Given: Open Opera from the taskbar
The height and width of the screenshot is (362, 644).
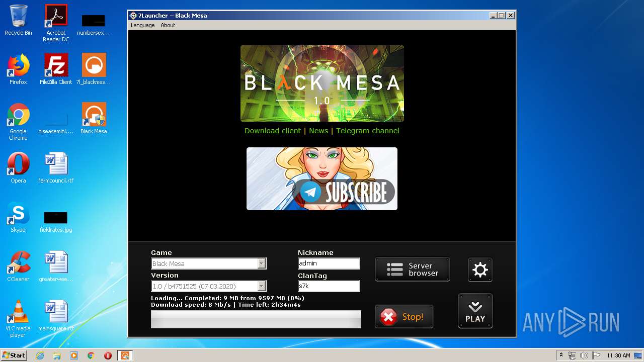Looking at the screenshot, I should (108, 355).
